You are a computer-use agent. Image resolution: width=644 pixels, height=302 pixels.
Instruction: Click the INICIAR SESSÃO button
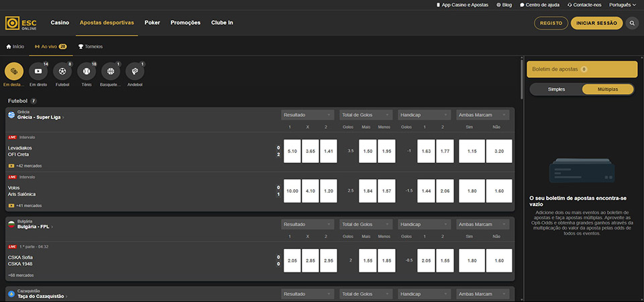tap(597, 23)
